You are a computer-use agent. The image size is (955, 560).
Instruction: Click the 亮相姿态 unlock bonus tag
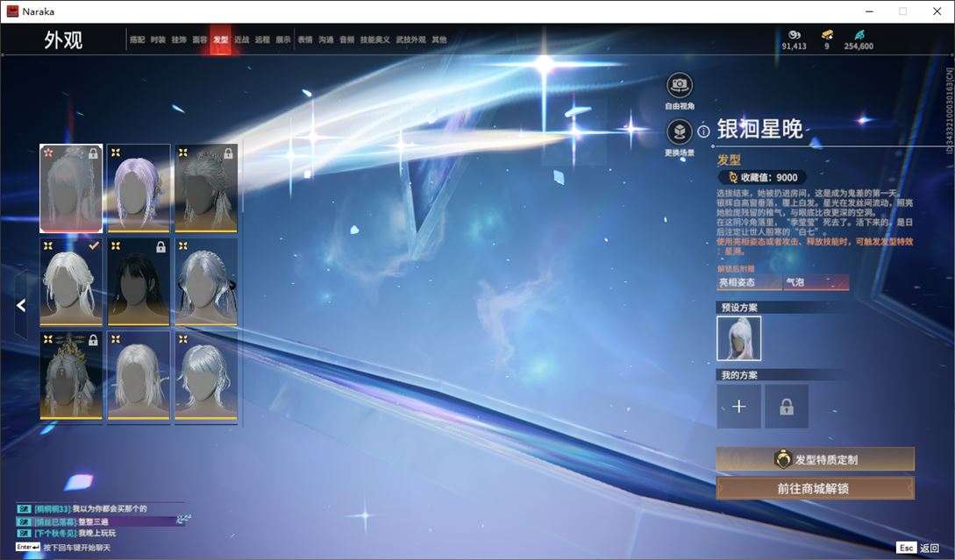pos(749,282)
